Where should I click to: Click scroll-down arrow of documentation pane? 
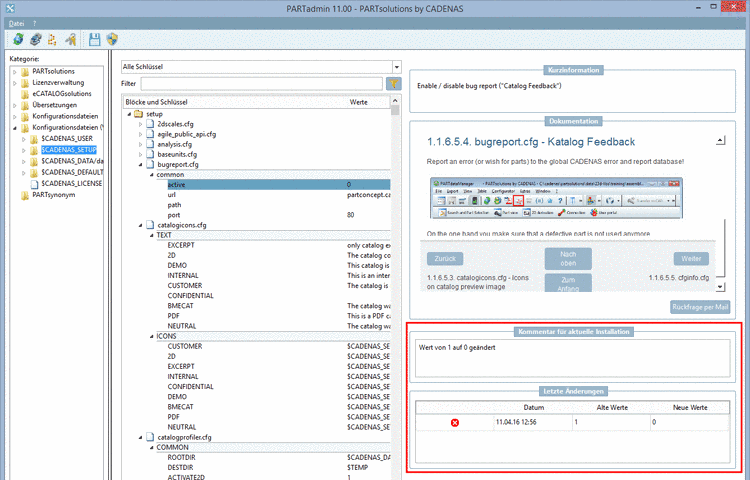pos(721,287)
